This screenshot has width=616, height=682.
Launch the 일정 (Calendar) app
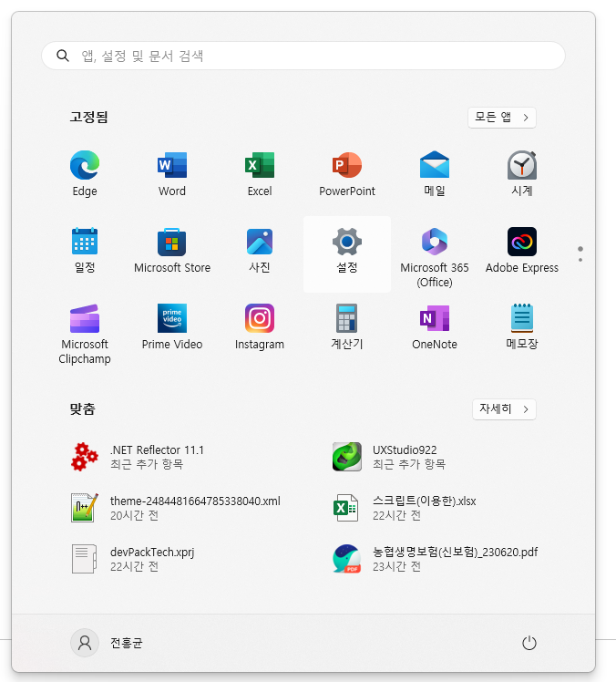tap(85, 250)
